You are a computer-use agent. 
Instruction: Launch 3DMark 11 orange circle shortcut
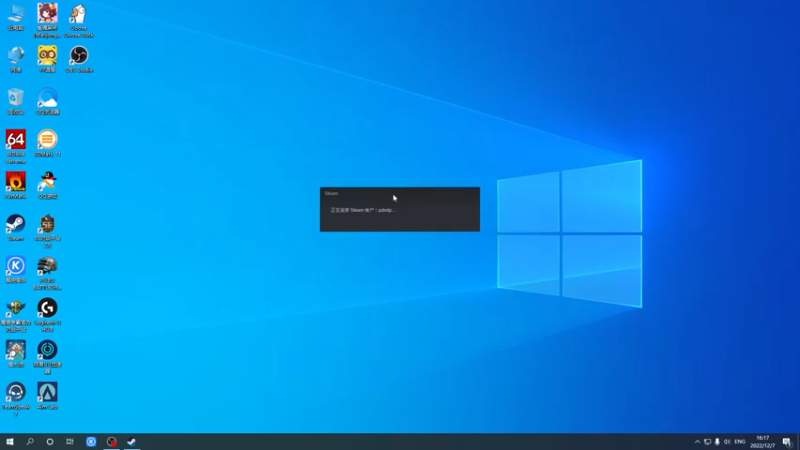coord(47,143)
